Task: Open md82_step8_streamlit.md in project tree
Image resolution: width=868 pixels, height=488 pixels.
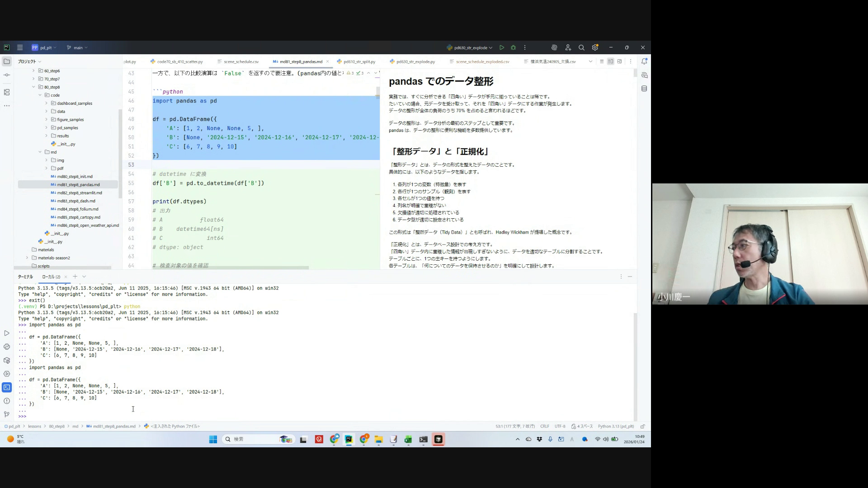Action: click(79, 193)
